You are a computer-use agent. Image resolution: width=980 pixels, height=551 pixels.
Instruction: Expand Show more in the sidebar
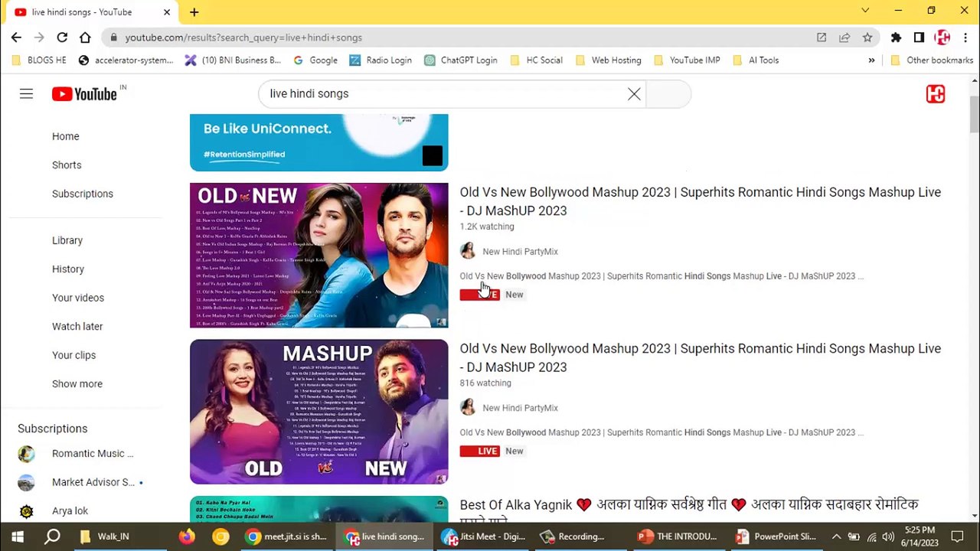pos(77,384)
